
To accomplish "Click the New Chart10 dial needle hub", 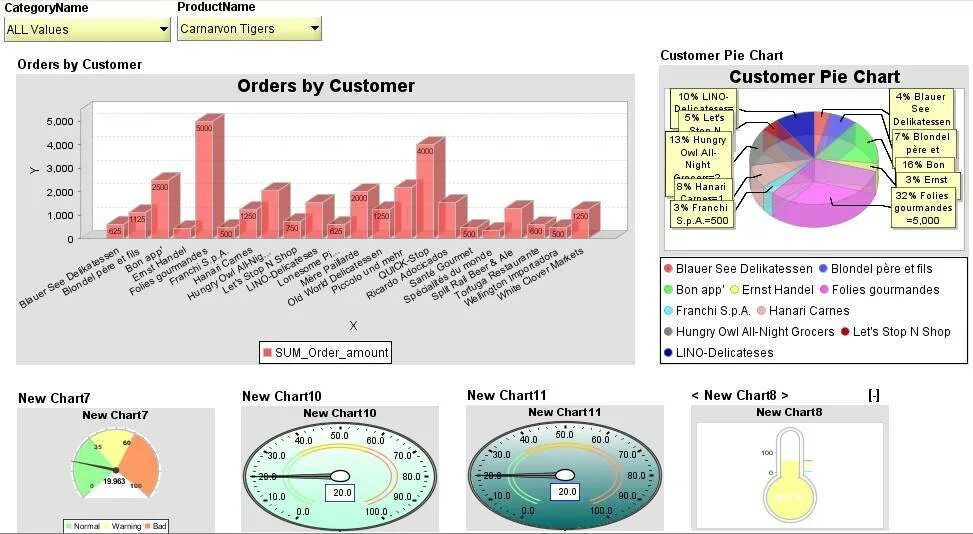I will 340,476.
